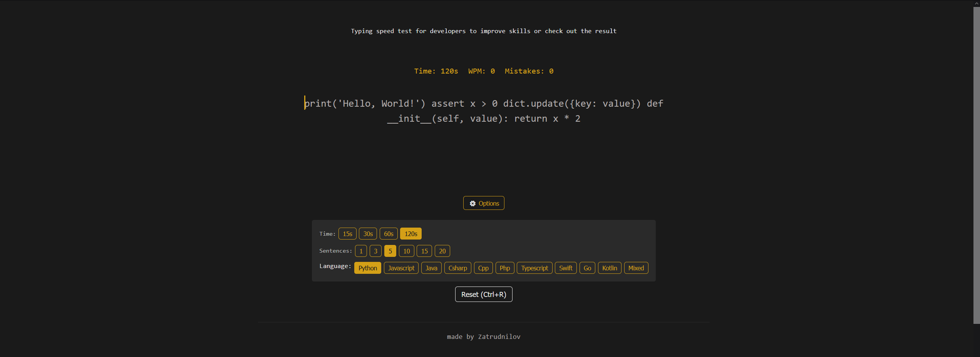Image resolution: width=980 pixels, height=357 pixels.
Task: Click the 'Mistakes: 0' counter
Action: [x=529, y=71]
